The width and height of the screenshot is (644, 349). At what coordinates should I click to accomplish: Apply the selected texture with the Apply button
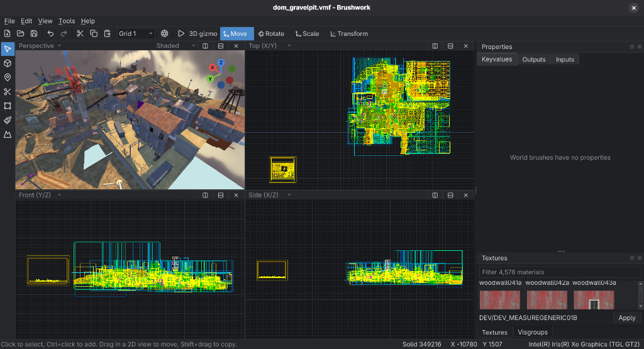[x=627, y=318]
